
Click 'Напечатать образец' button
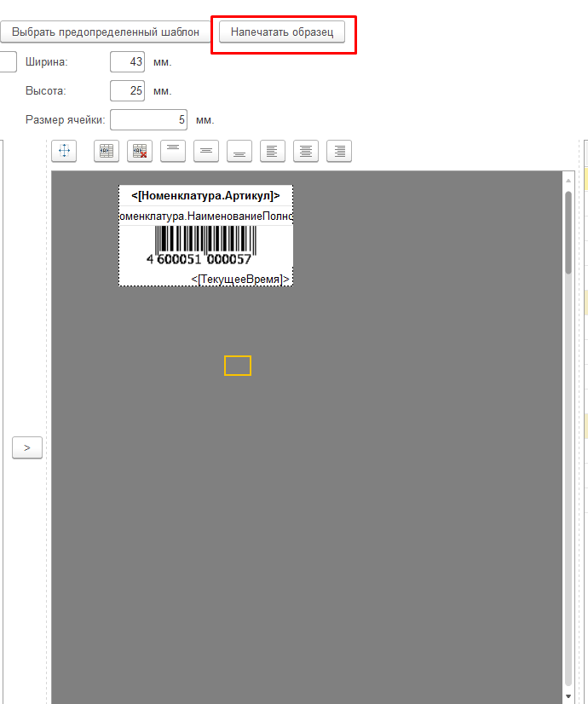tap(282, 32)
